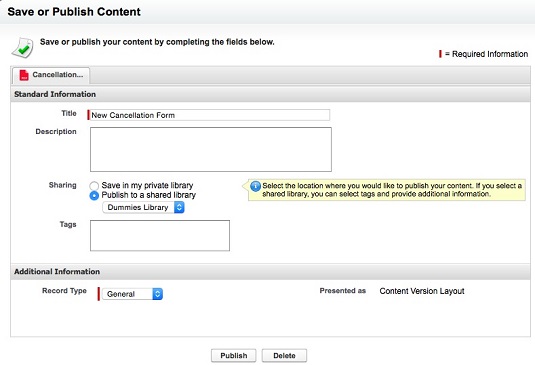Image resolution: width=535 pixels, height=365 pixels.
Task: Click the Save or Publish Content heading
Action: [x=74, y=12]
